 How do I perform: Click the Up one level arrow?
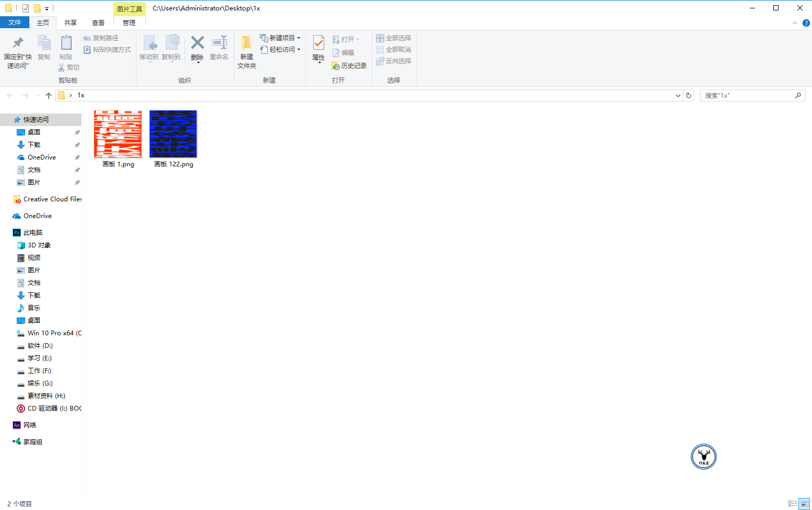point(49,96)
